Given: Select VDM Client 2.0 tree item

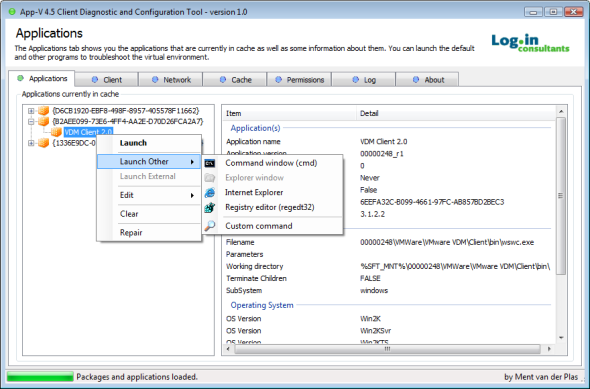Looking at the screenshot, I should tap(88, 132).
